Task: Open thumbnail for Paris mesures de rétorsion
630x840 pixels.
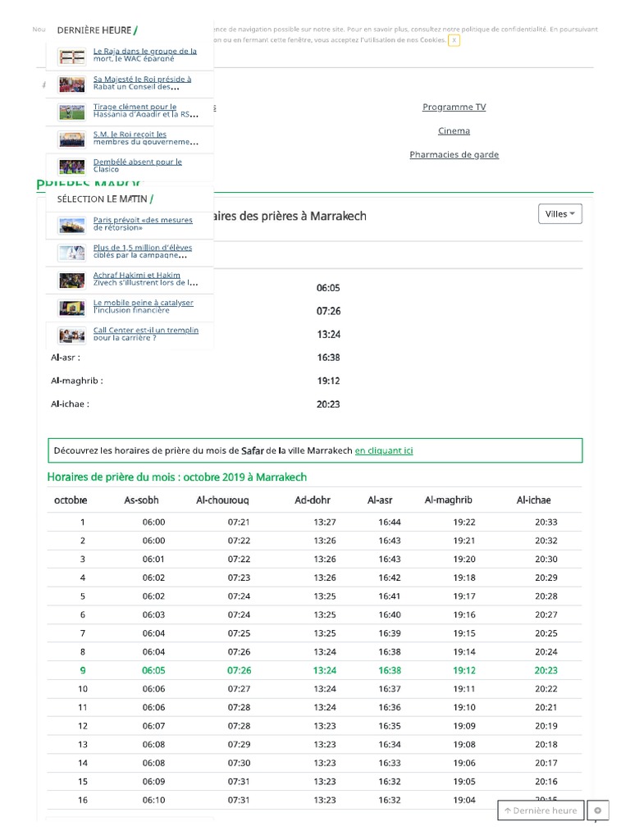Action: coord(72,225)
